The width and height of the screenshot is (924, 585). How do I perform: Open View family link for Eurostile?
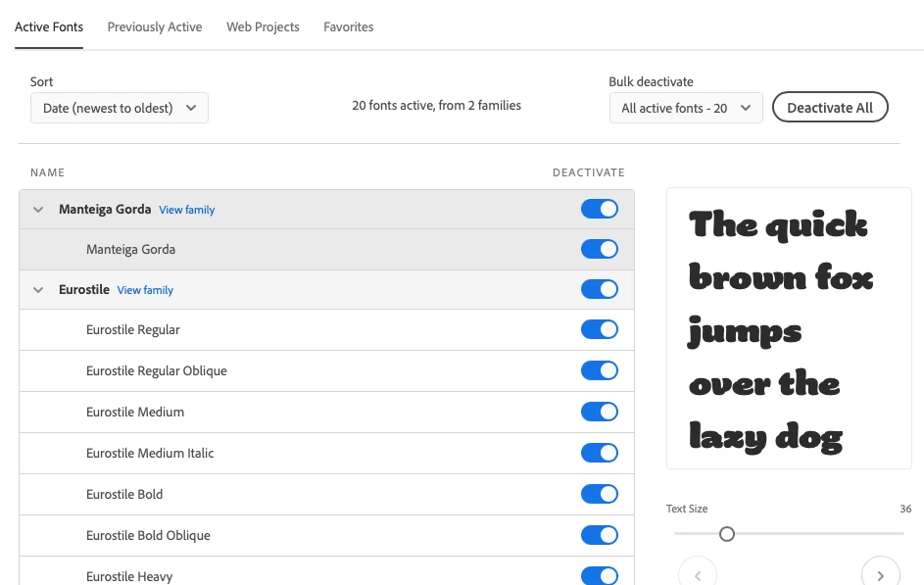tap(145, 290)
